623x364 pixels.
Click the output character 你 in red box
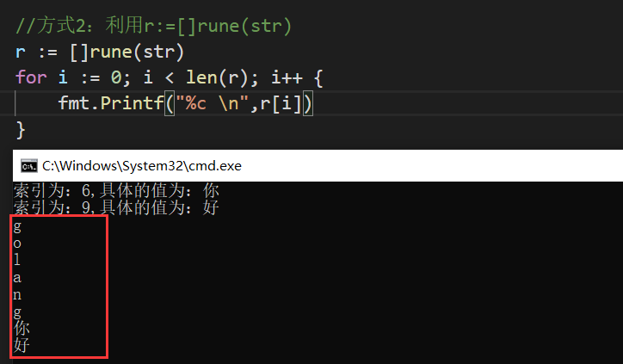click(x=22, y=328)
